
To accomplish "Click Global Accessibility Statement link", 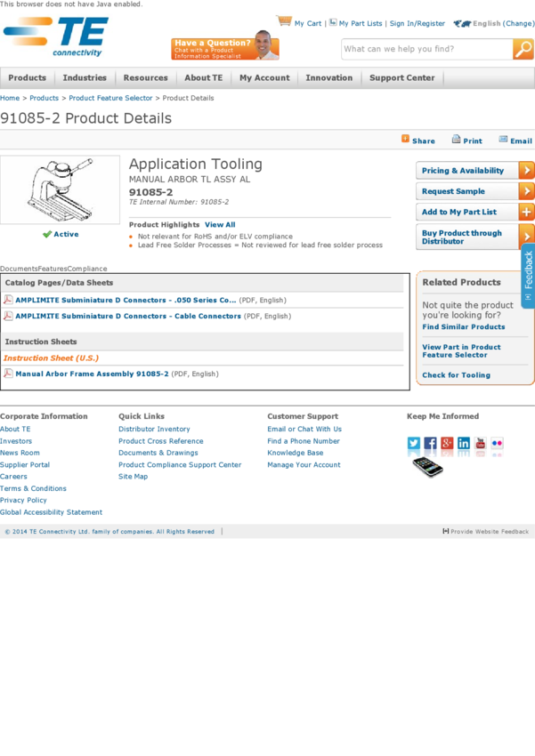I will tap(51, 512).
